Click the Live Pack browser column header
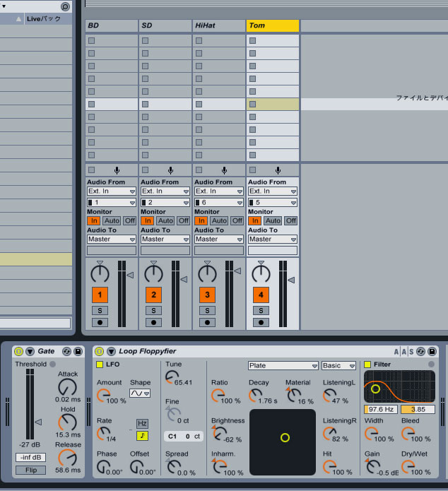 [48, 19]
